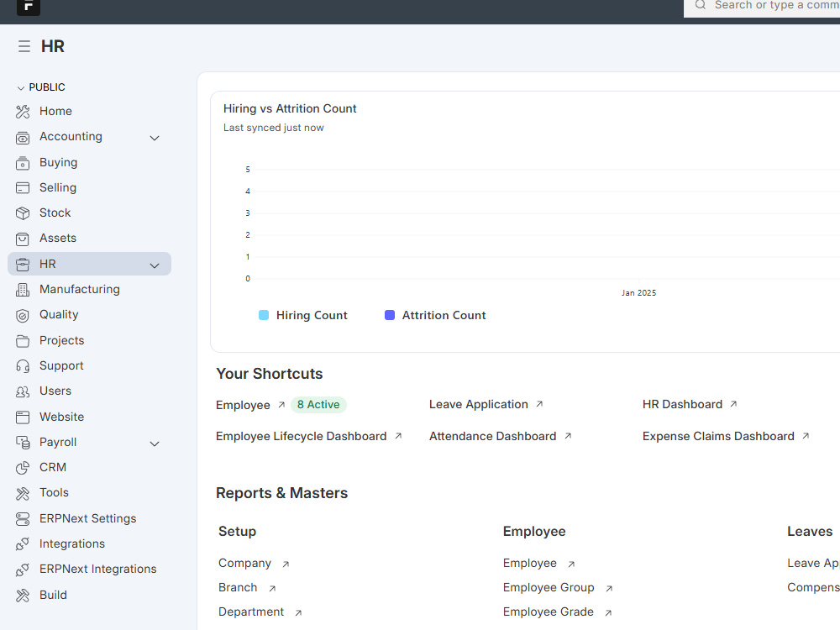Toggle Hiring Count legend swatch
The width and height of the screenshot is (840, 630).
coord(264,315)
